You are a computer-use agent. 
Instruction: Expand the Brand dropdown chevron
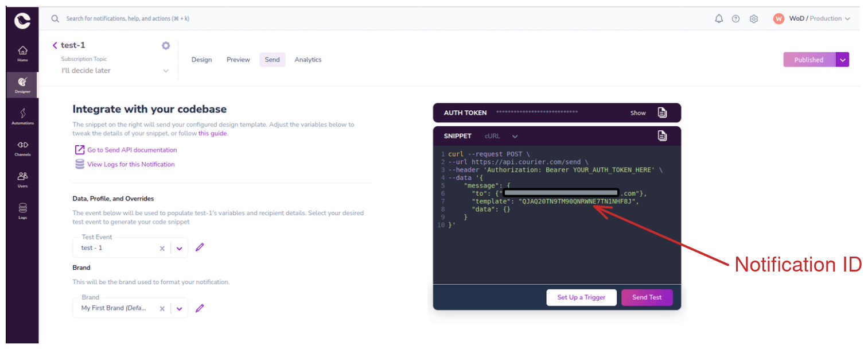pos(179,308)
